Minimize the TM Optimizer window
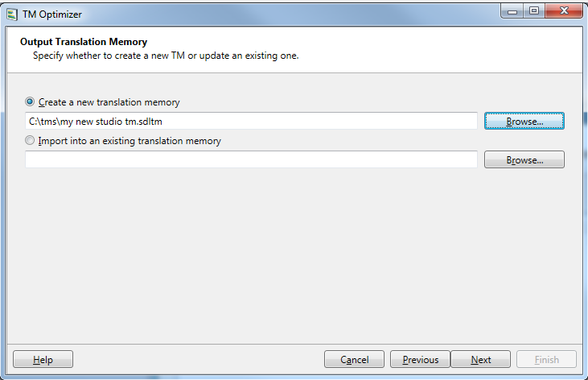588x380 pixels. click(512, 11)
